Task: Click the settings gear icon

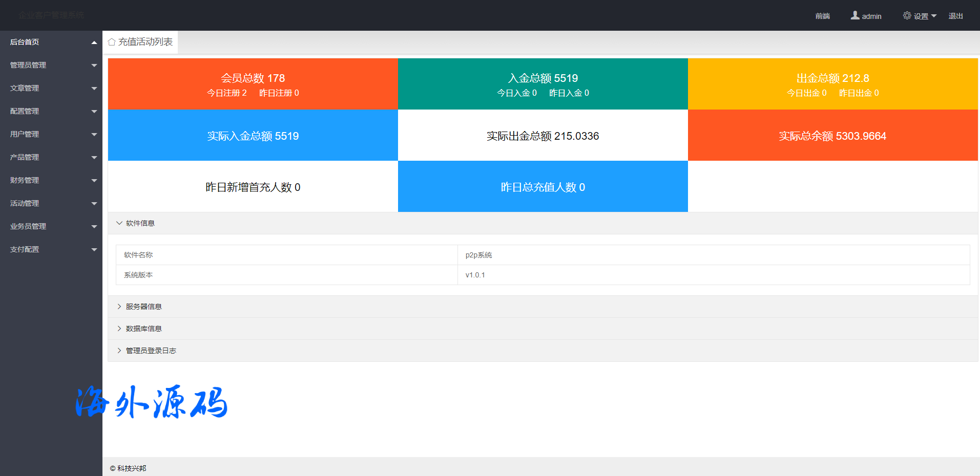Action: 907,16
